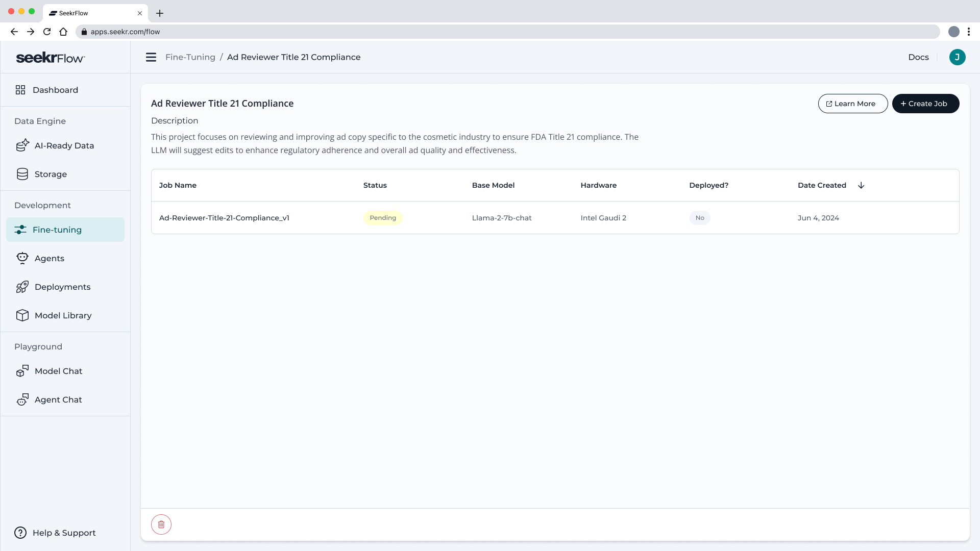Click the red trash delete icon
980x551 pixels.
point(161,524)
